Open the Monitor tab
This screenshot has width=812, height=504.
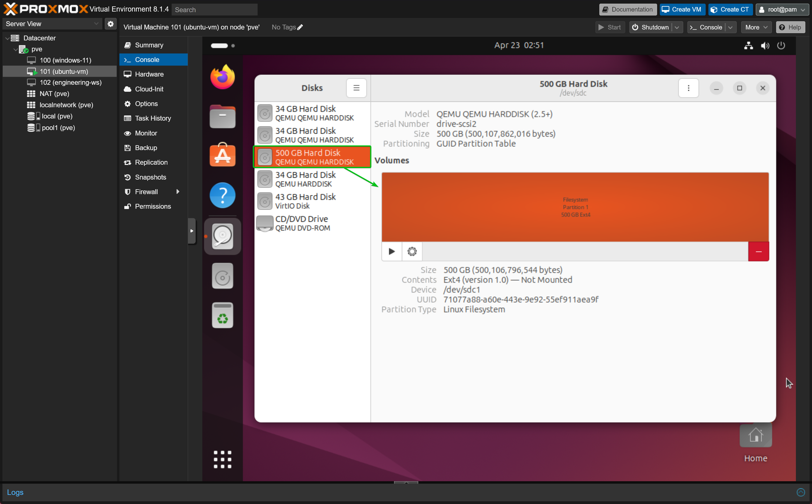[153, 133]
